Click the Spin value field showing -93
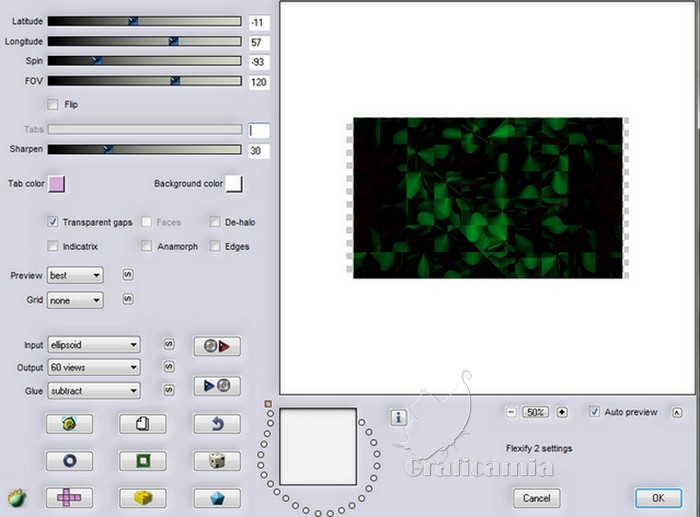 (x=259, y=62)
